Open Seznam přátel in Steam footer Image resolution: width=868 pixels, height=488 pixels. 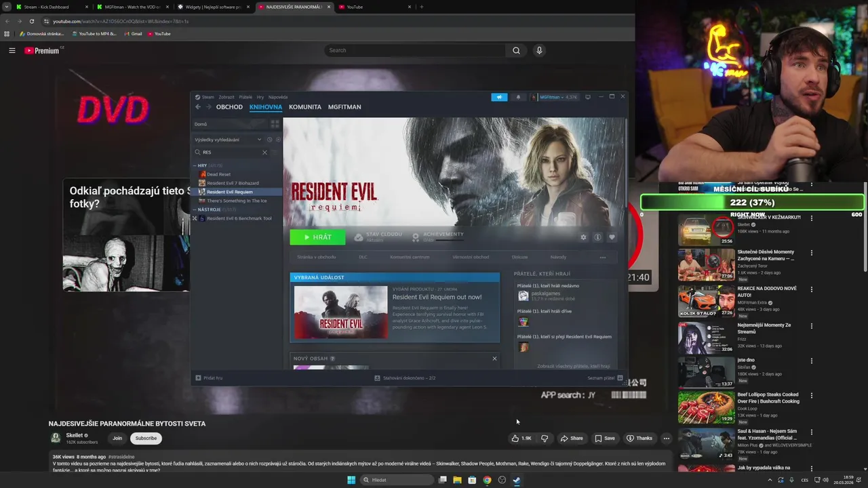[605, 378]
